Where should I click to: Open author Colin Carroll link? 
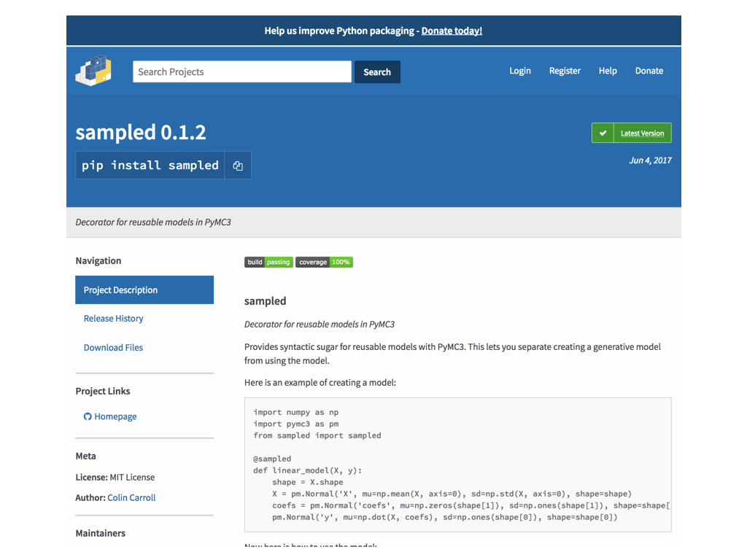pos(131,497)
